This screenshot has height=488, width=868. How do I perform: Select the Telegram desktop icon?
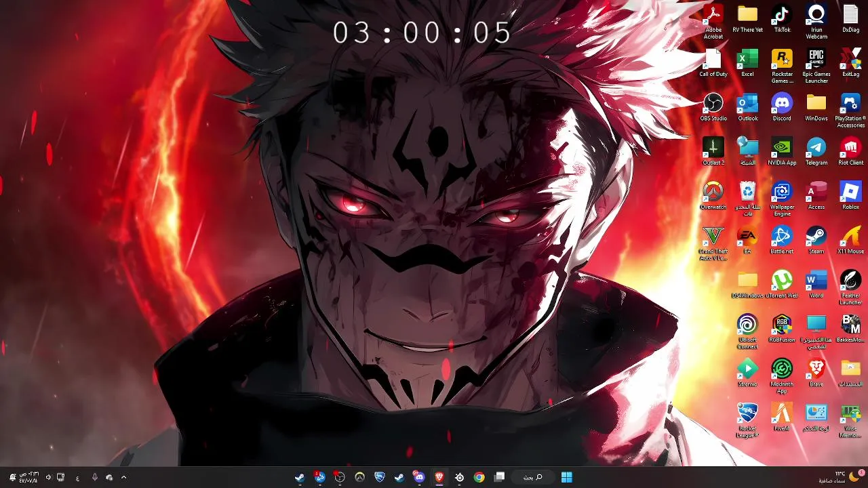click(816, 151)
